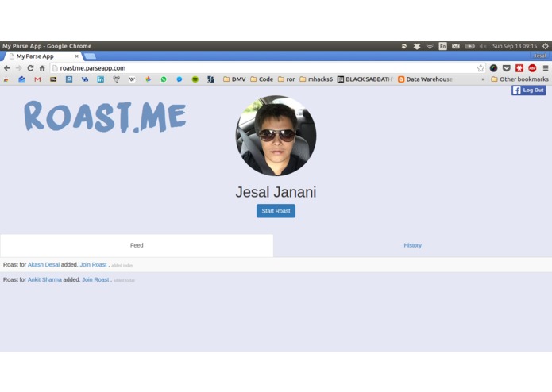Open the BLACK SABBATH bookmark

click(365, 79)
